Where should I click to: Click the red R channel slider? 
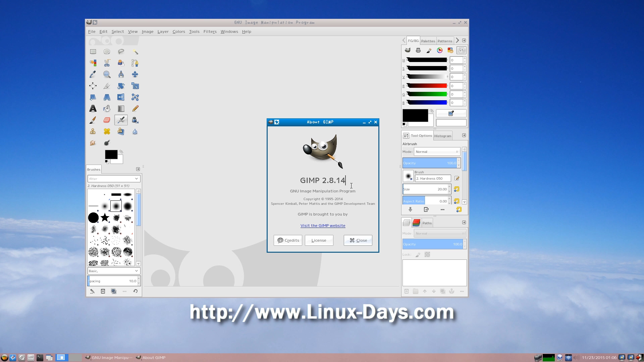427,86
